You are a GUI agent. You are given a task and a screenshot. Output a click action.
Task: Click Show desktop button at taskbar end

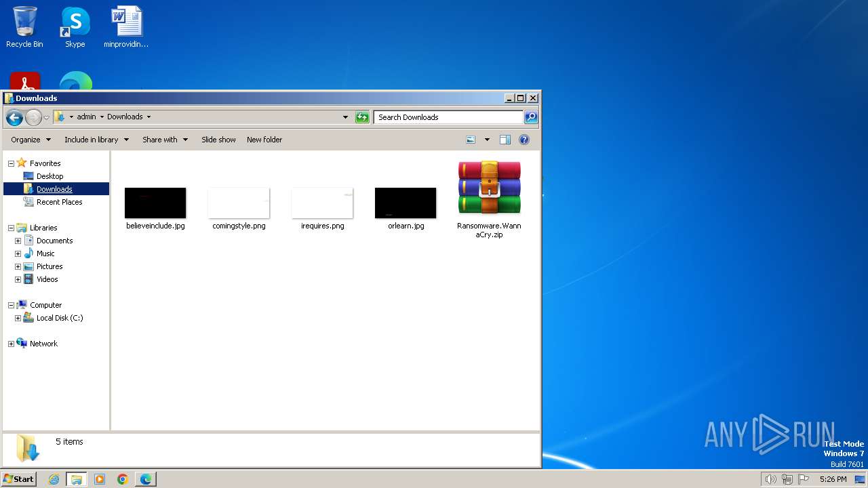(x=860, y=479)
